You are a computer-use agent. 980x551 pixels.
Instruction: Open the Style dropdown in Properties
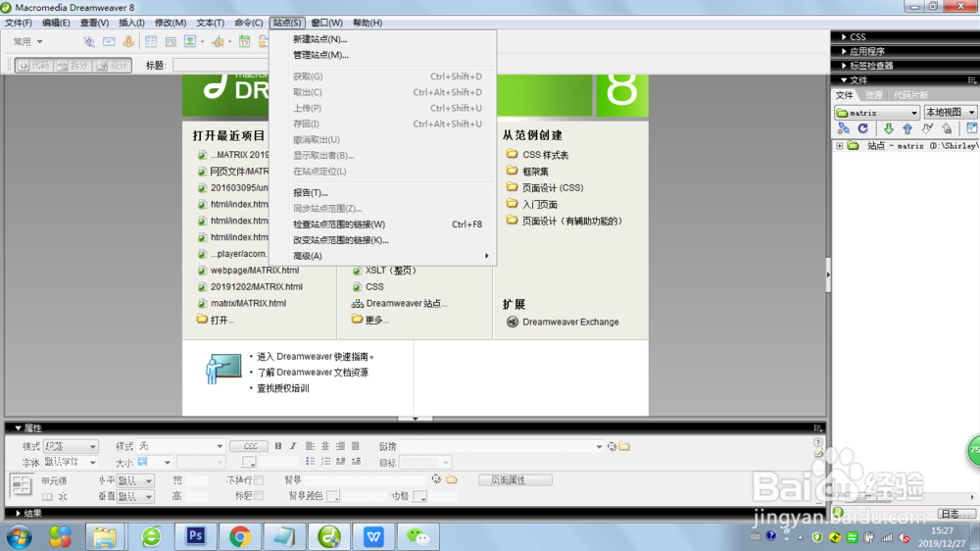[180, 446]
